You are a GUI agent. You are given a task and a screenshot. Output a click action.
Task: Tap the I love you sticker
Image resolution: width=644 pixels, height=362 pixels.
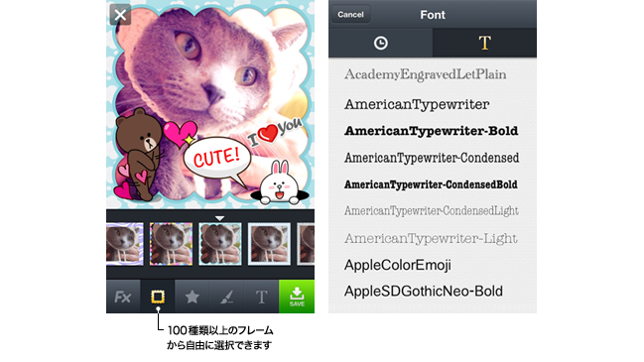pyautogui.click(x=275, y=132)
